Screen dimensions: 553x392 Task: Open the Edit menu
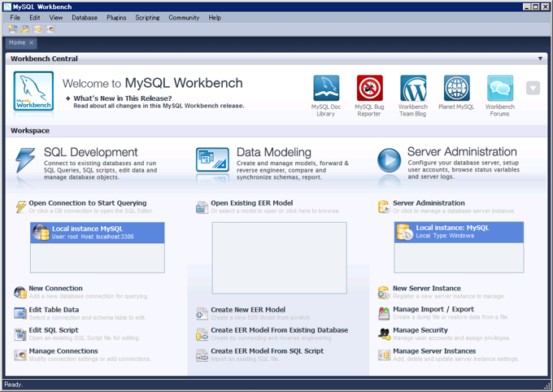(34, 18)
